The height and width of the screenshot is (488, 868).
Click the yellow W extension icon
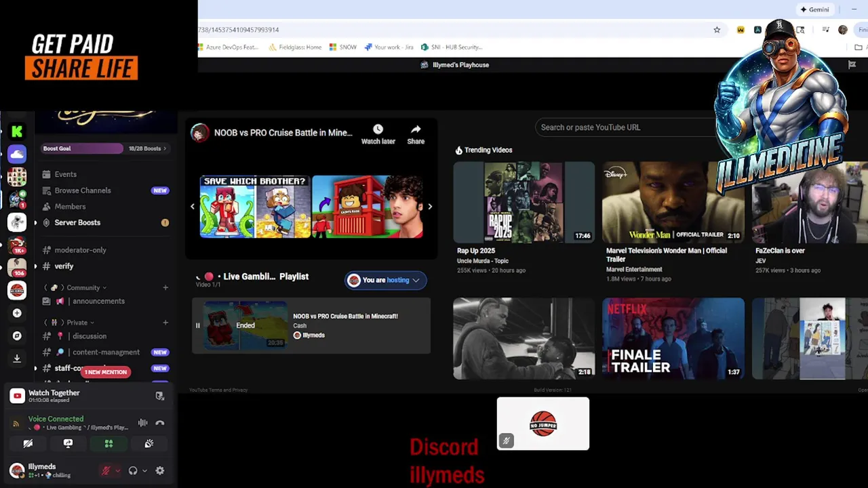tap(741, 30)
